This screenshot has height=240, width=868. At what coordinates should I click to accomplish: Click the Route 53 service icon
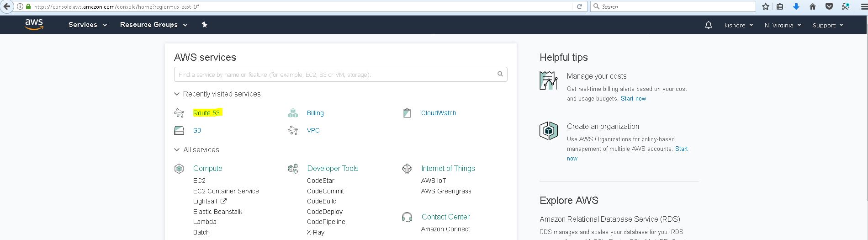click(x=179, y=113)
